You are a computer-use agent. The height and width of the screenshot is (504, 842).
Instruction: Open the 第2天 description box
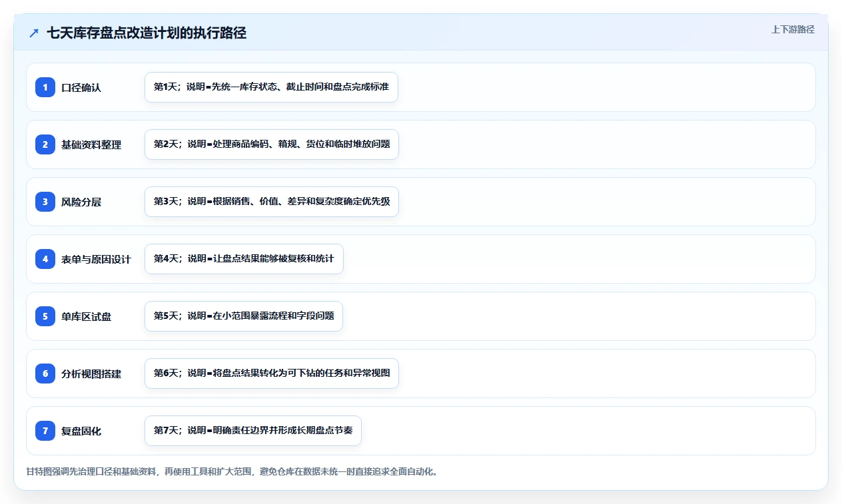272,144
